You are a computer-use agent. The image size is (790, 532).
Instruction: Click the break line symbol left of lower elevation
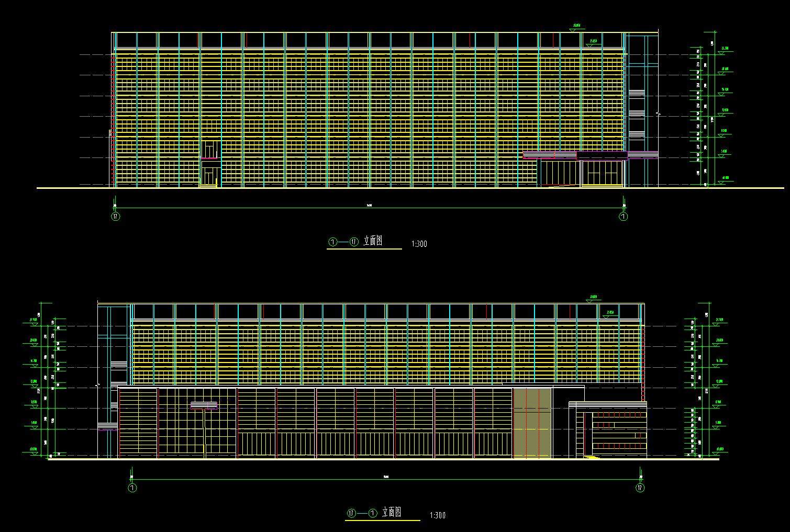pos(98,385)
